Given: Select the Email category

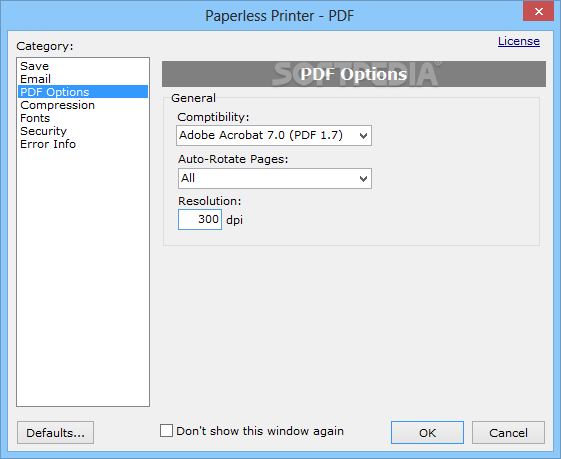Looking at the screenshot, I should pyautogui.click(x=83, y=79).
